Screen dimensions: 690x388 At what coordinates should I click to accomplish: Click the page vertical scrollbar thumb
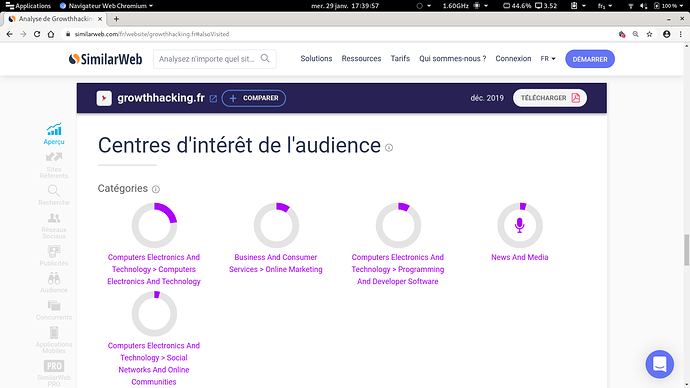pos(686,250)
